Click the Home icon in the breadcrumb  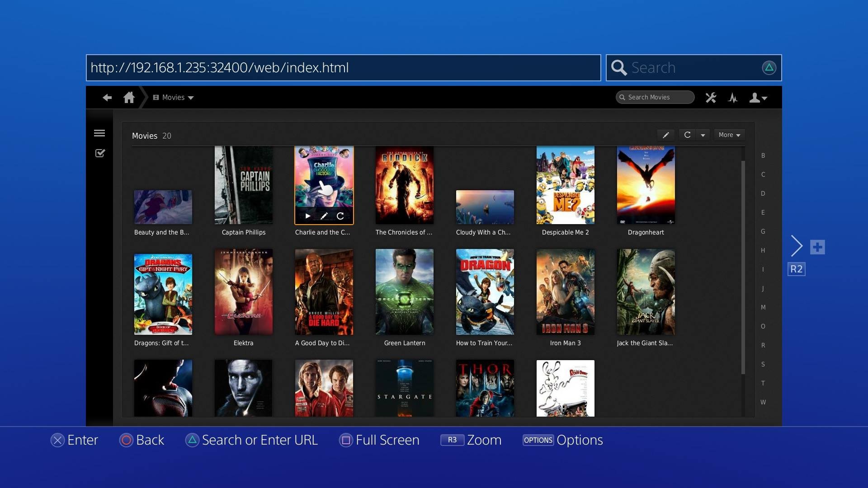(129, 97)
